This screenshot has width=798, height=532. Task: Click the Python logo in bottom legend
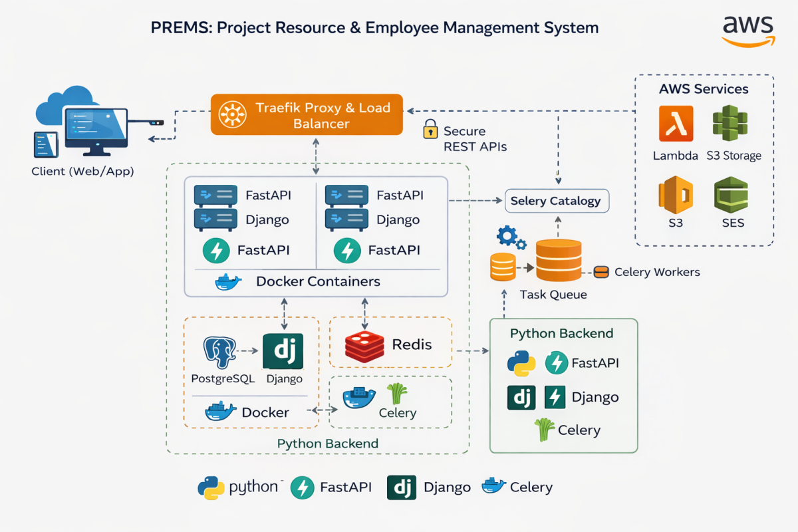point(210,487)
